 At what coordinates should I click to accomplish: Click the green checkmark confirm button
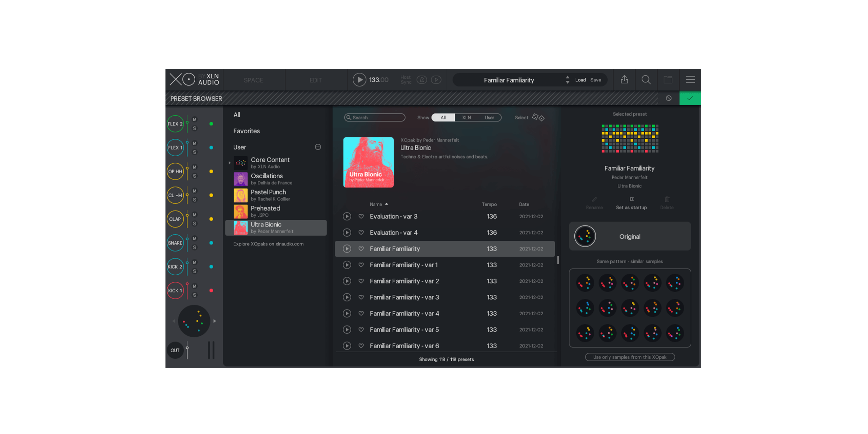[x=690, y=98]
